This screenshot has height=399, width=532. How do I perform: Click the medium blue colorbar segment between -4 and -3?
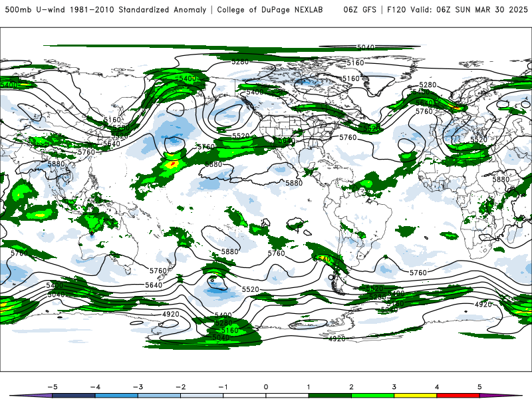[116, 396]
